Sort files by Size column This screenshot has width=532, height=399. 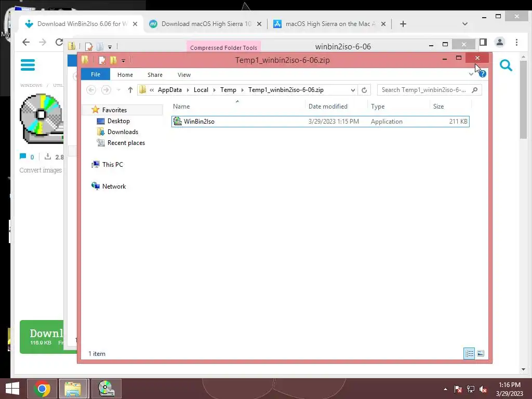click(438, 107)
